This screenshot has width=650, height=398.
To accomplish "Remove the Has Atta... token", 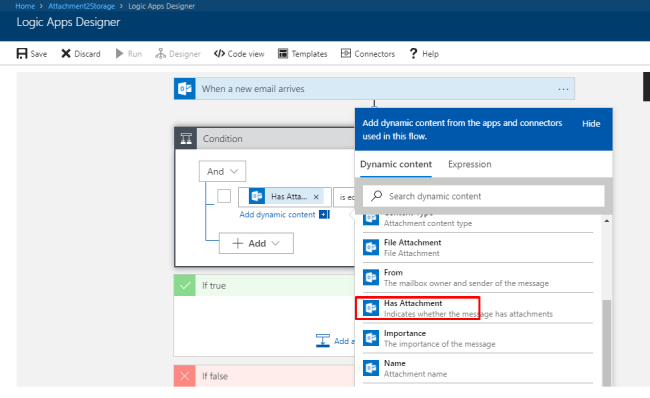I will point(316,197).
